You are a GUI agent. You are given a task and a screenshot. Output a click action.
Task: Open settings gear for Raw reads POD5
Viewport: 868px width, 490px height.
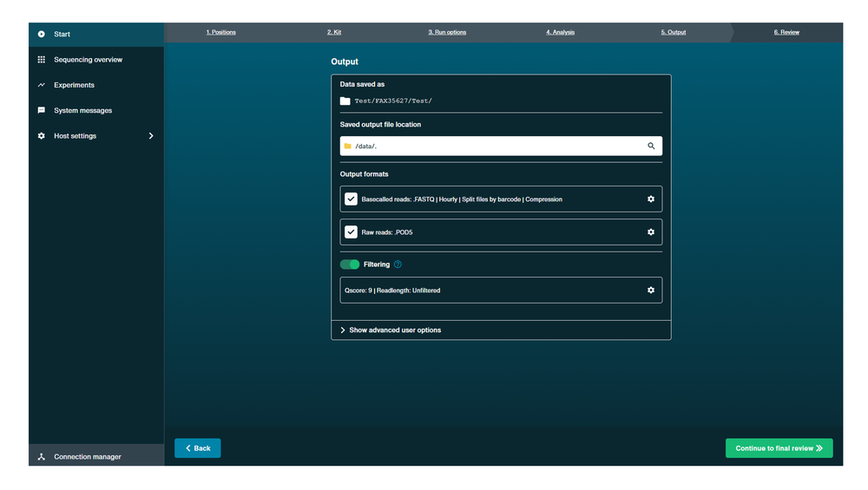pos(651,232)
